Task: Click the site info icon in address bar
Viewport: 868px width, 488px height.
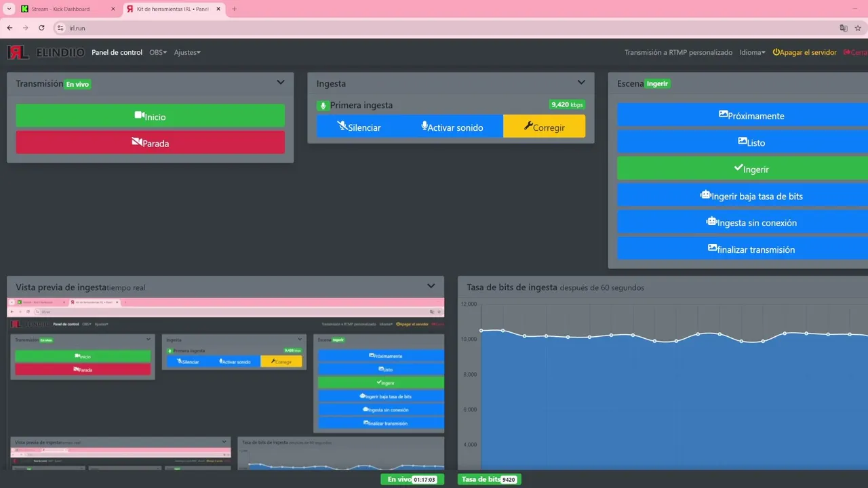Action: pos(60,28)
